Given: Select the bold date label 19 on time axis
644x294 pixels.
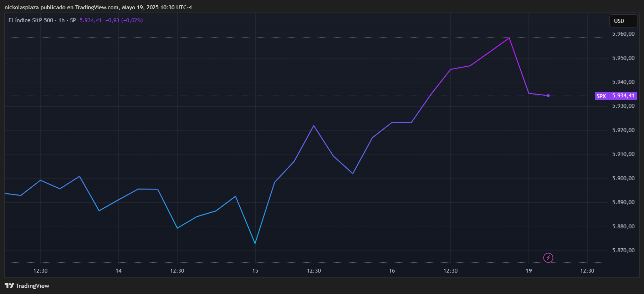Looking at the screenshot, I should 528,271.
